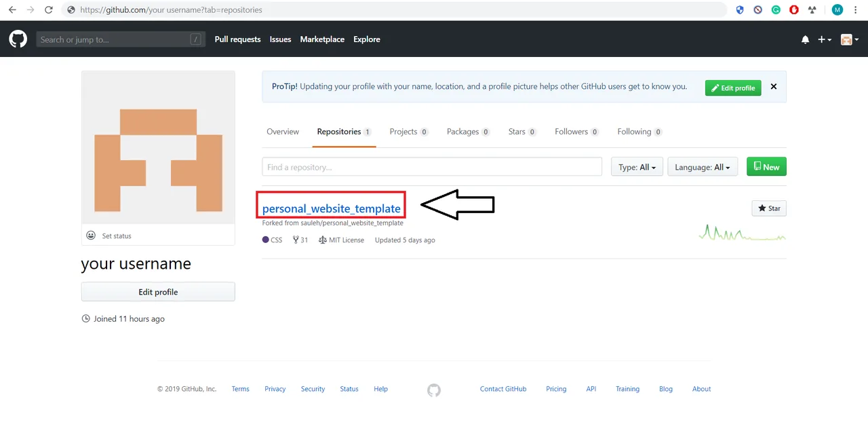868x446 pixels.
Task: Open the plus create-new dropdown
Action: pyautogui.click(x=824, y=40)
